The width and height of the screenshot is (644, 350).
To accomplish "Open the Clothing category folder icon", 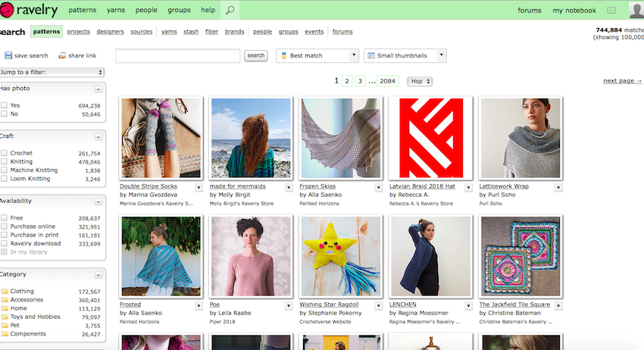I will [5, 291].
